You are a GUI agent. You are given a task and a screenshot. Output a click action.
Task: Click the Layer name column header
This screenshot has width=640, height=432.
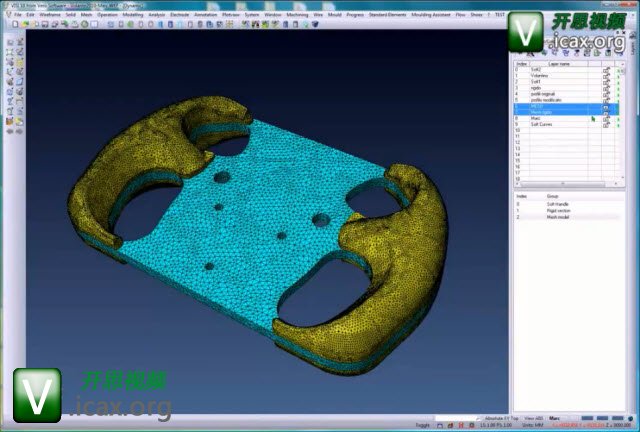tap(559, 64)
